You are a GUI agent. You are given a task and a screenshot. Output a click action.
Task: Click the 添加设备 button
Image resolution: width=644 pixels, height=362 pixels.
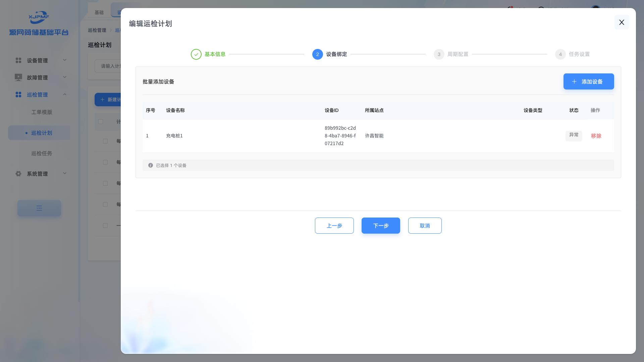click(x=588, y=81)
